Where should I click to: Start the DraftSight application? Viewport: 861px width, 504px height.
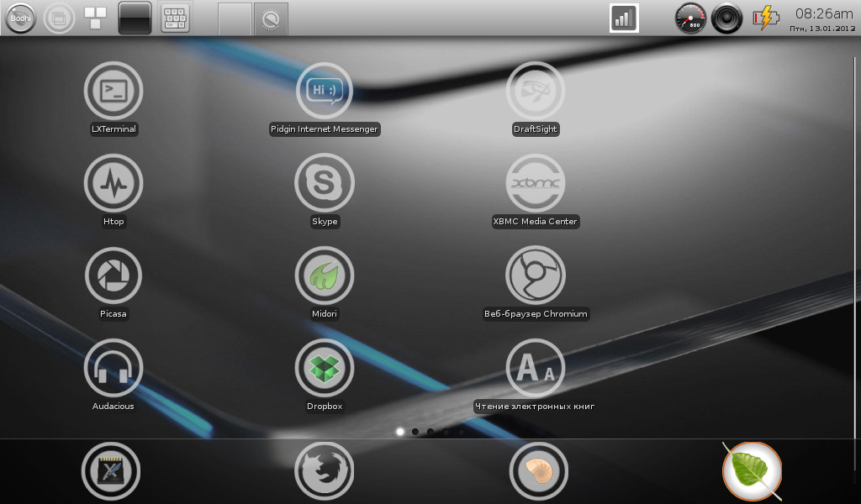tap(535, 91)
